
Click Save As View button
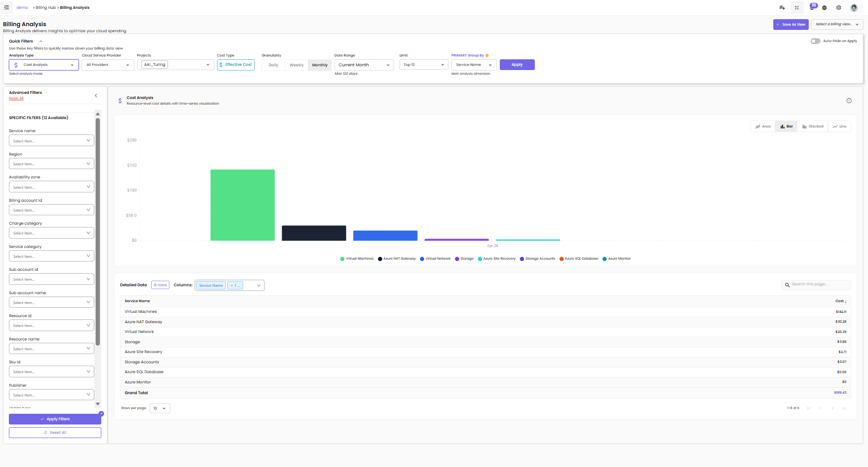click(791, 24)
